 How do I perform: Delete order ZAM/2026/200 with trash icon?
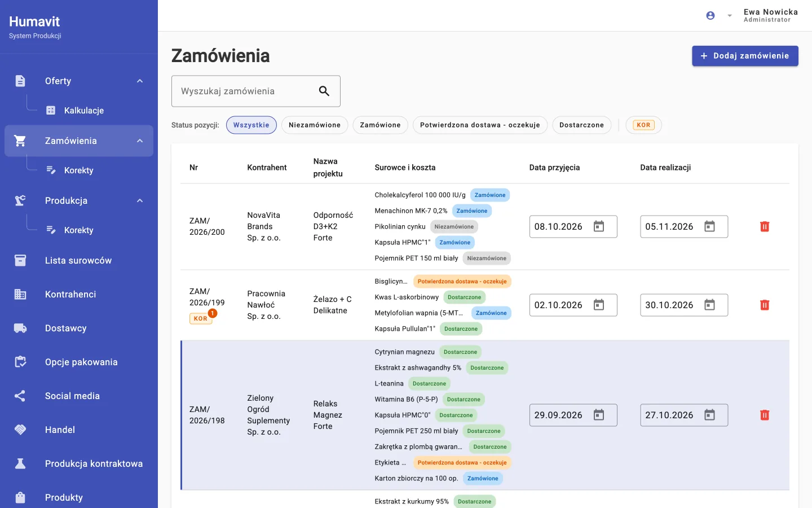pos(765,226)
